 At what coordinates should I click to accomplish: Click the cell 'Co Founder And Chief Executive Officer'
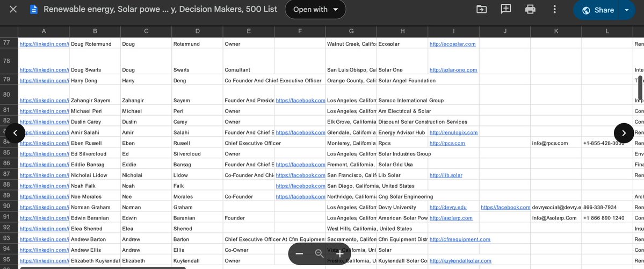(273, 81)
